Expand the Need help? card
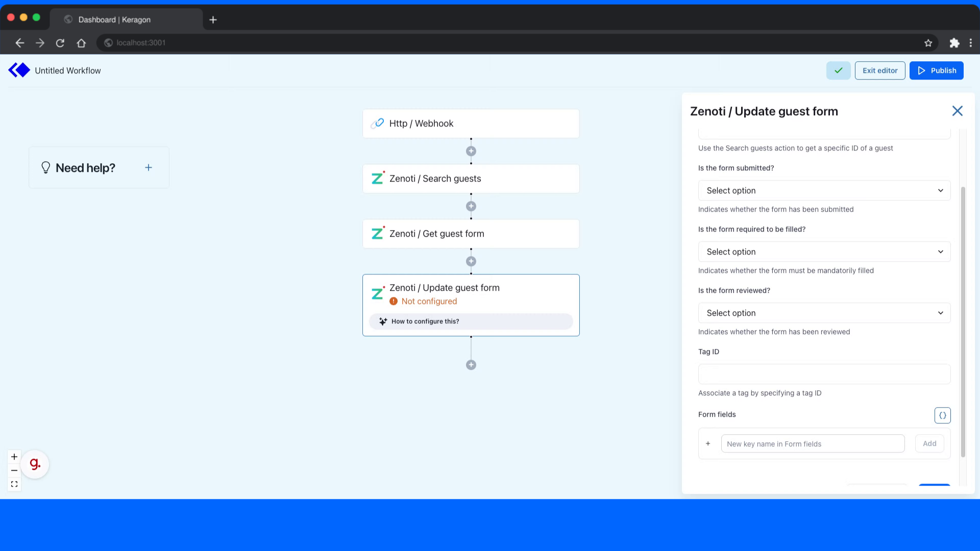 click(x=149, y=167)
